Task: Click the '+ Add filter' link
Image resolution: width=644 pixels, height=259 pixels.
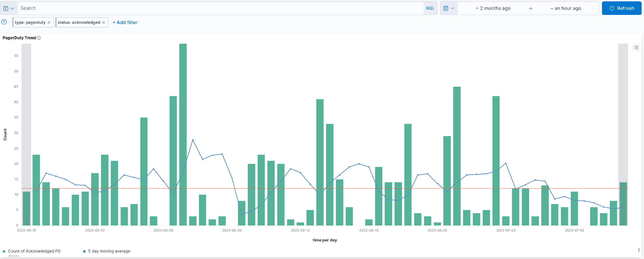Action: pyautogui.click(x=125, y=22)
